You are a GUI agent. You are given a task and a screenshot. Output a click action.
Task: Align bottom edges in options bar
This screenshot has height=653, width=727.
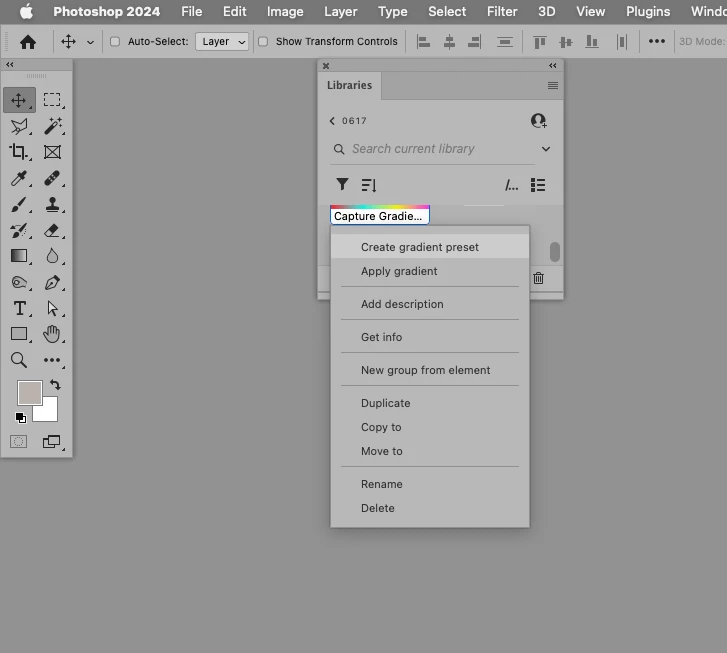592,42
